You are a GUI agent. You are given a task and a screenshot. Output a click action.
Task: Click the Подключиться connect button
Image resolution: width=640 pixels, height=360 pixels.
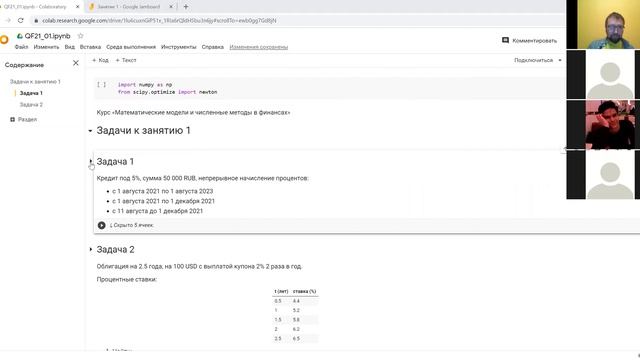(533, 60)
